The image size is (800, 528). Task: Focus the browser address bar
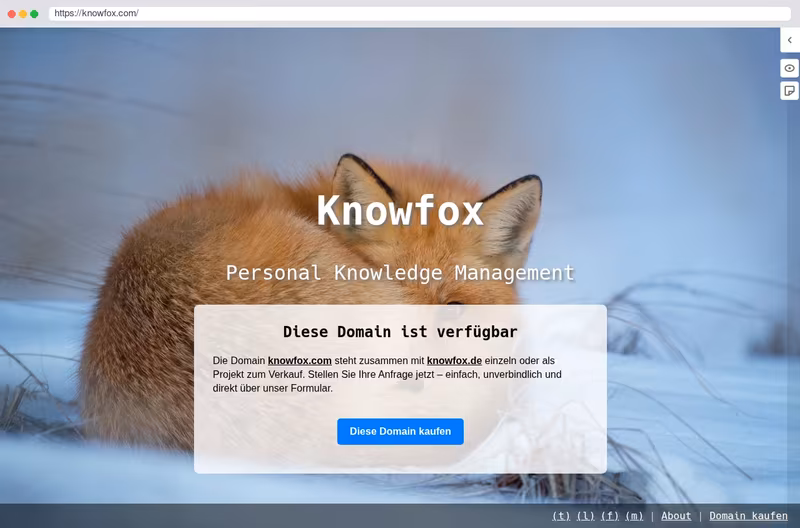tap(419, 13)
